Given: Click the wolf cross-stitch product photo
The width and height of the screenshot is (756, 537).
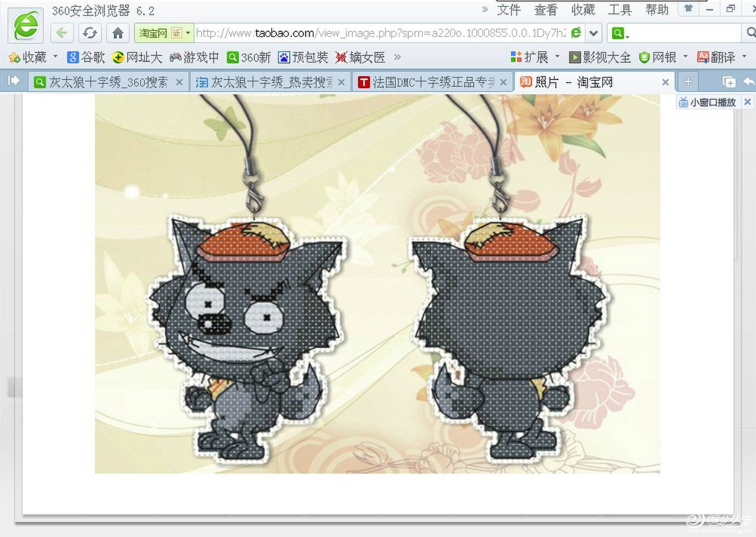Looking at the screenshot, I should click(x=377, y=284).
